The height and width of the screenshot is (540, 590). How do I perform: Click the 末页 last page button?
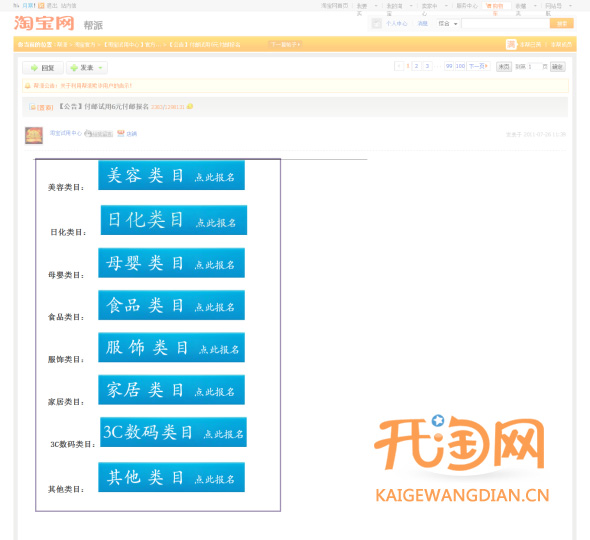point(504,67)
